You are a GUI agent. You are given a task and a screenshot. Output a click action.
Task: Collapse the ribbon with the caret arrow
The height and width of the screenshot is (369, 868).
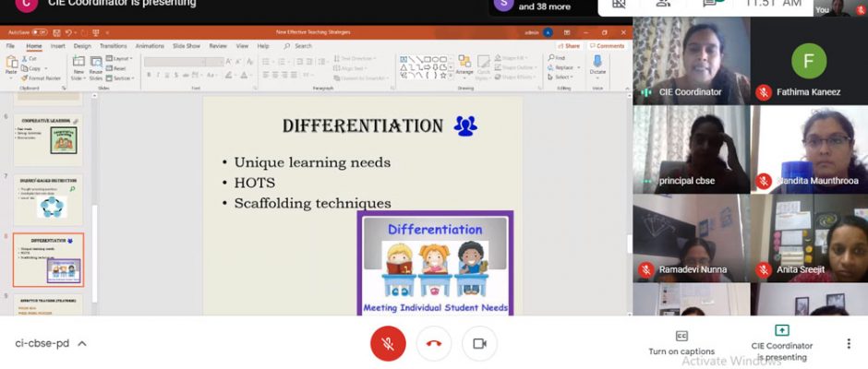pyautogui.click(x=626, y=88)
